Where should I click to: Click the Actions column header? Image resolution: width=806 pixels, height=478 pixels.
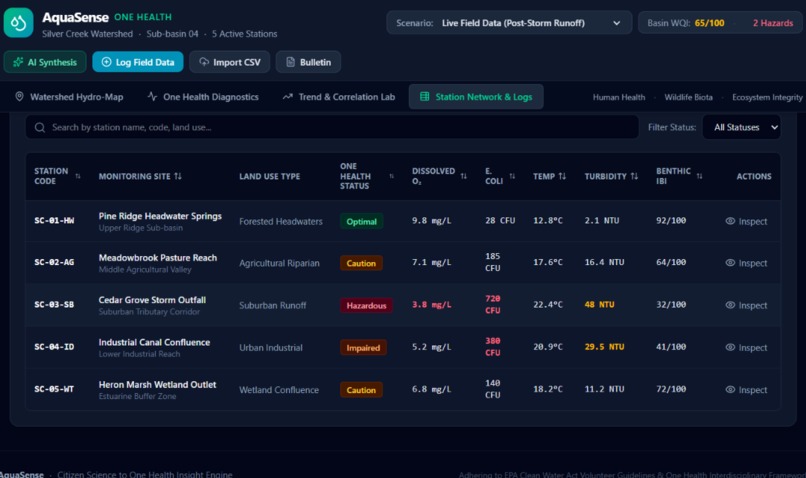[754, 176]
